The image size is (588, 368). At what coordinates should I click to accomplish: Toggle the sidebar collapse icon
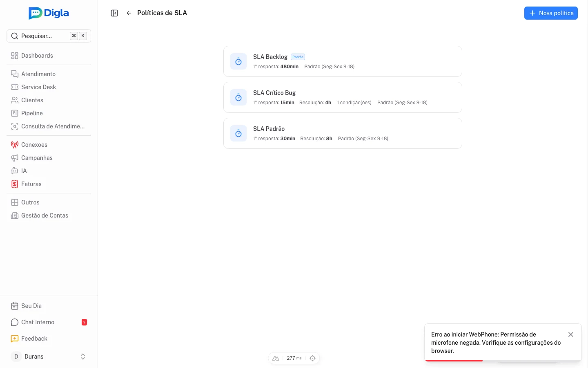114,13
